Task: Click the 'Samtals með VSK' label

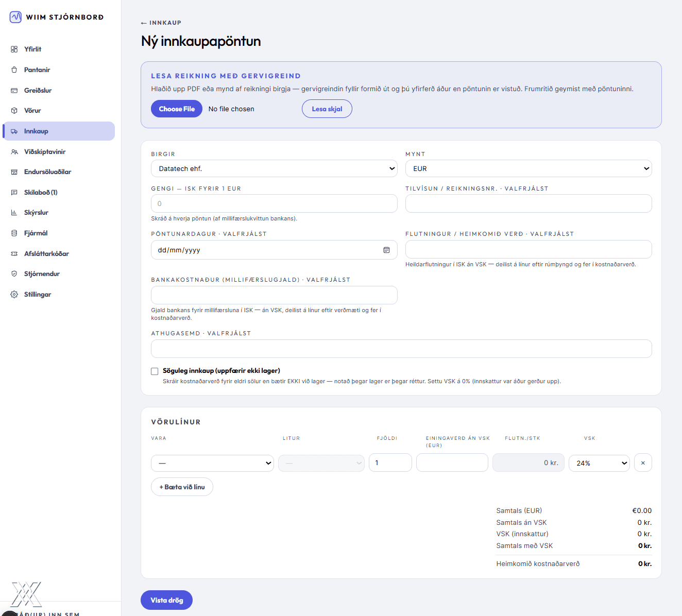Action: [x=524, y=546]
